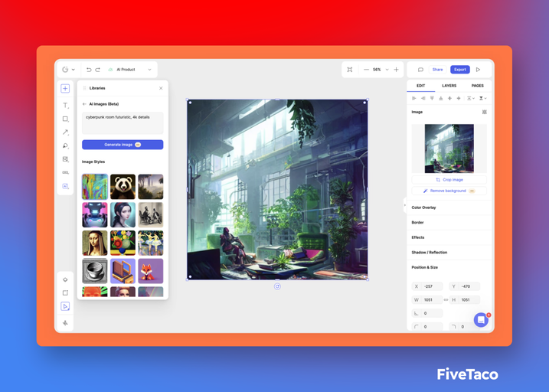Close the Libraries panel
Image resolution: width=549 pixels, height=392 pixels.
pyautogui.click(x=161, y=88)
